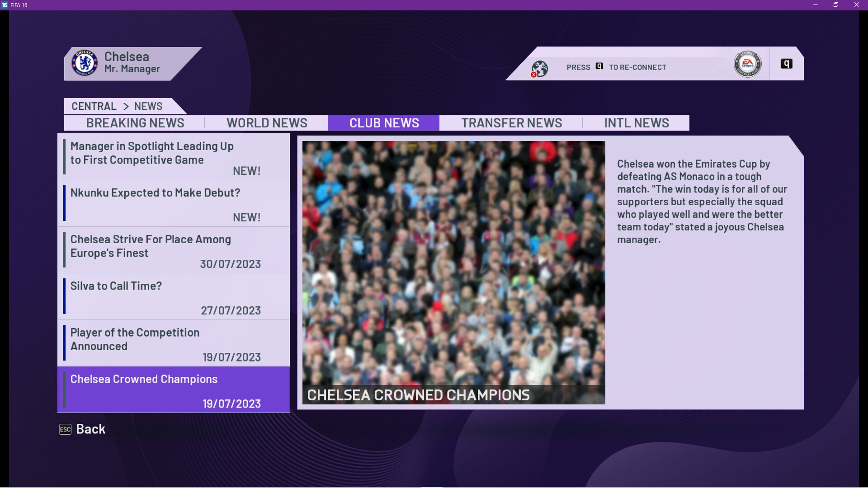Open Silva to Call Time story
Image resolution: width=868 pixels, height=488 pixels.
(174, 296)
